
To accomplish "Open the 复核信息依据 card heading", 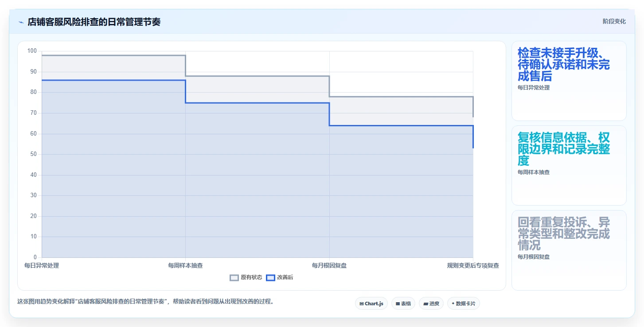I will pyautogui.click(x=564, y=149).
